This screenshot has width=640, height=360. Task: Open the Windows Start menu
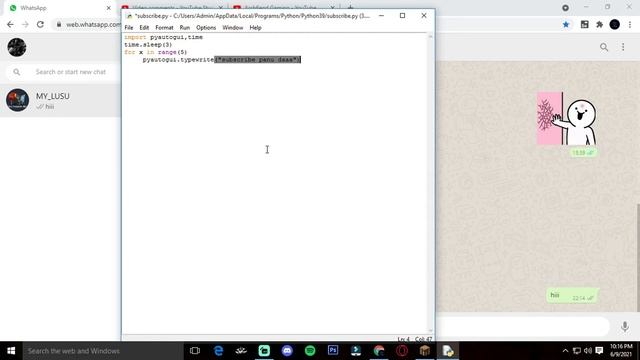click(11, 351)
